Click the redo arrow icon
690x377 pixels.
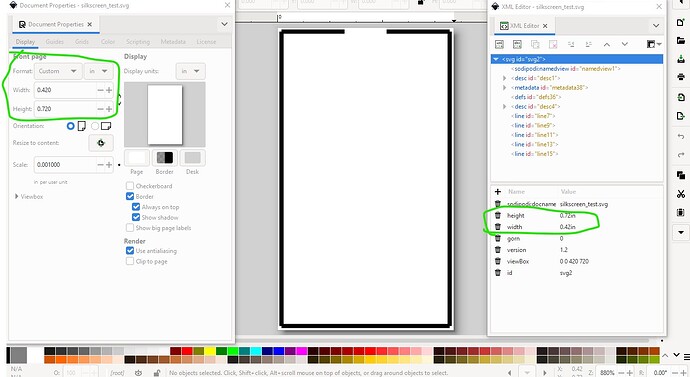(681, 154)
